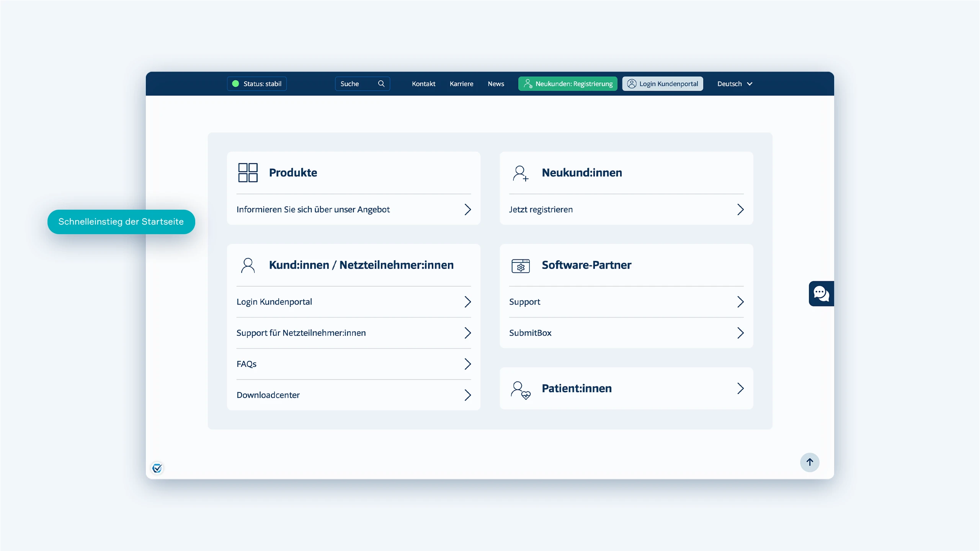Image resolution: width=980 pixels, height=551 pixels.
Task: Open the FAQs link
Action: point(246,364)
